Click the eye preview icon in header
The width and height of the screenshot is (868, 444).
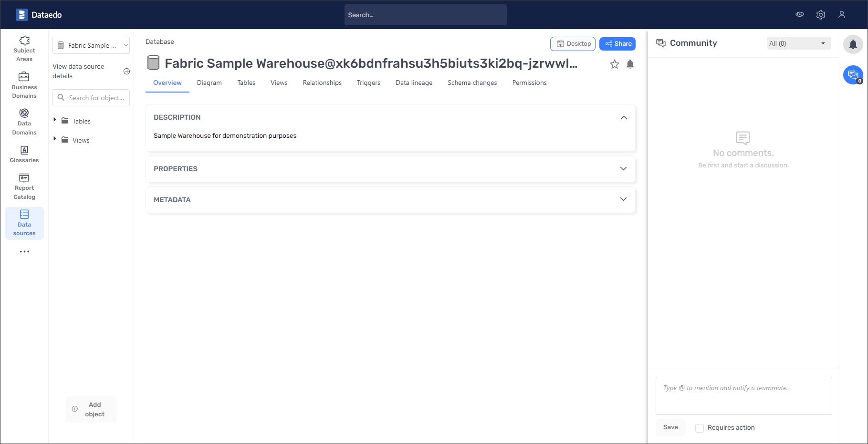tap(800, 15)
